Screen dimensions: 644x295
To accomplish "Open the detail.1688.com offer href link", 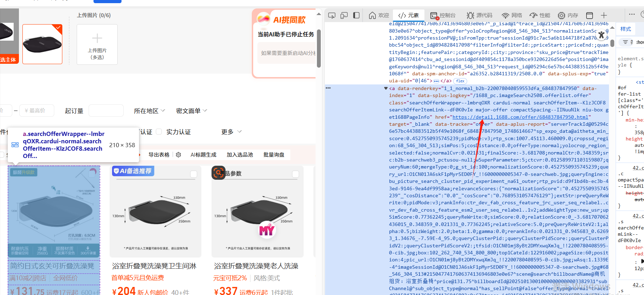I will coord(520,117).
